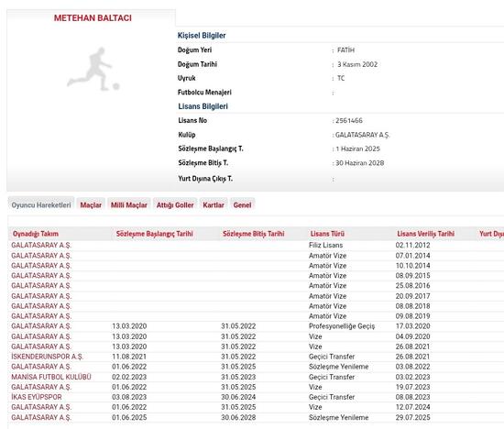Click the İKAS EYÜPSPOR team link
Viewport: 504px width, 429px height.
click(x=37, y=397)
